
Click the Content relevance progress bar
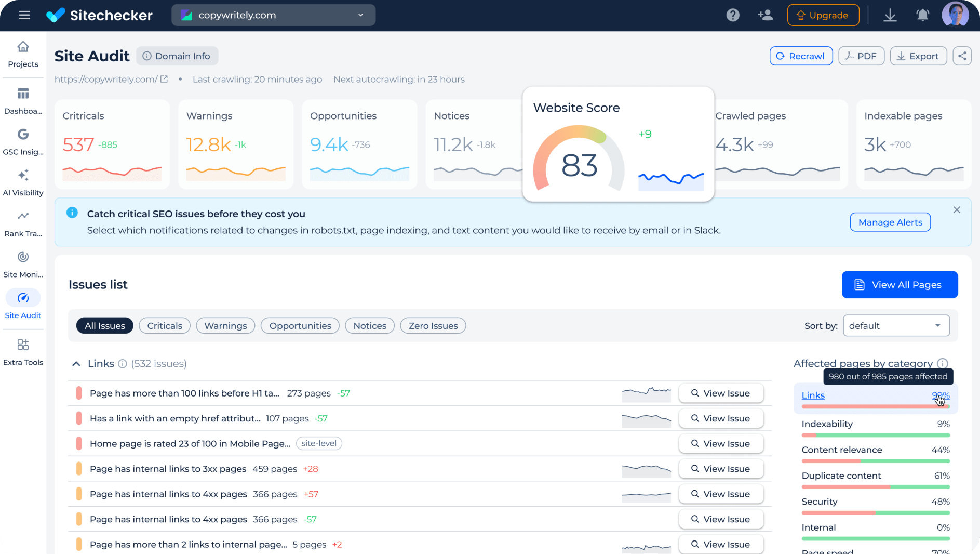tap(876, 461)
